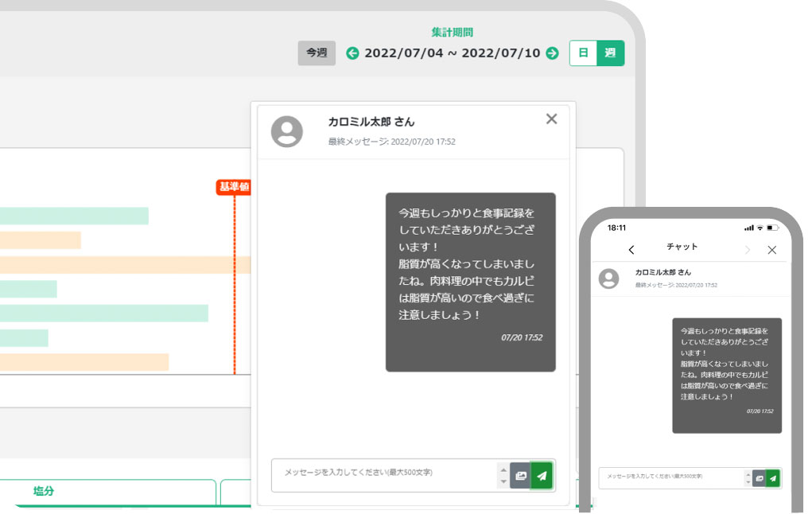Tap the send icon in the phone chat

click(x=772, y=478)
